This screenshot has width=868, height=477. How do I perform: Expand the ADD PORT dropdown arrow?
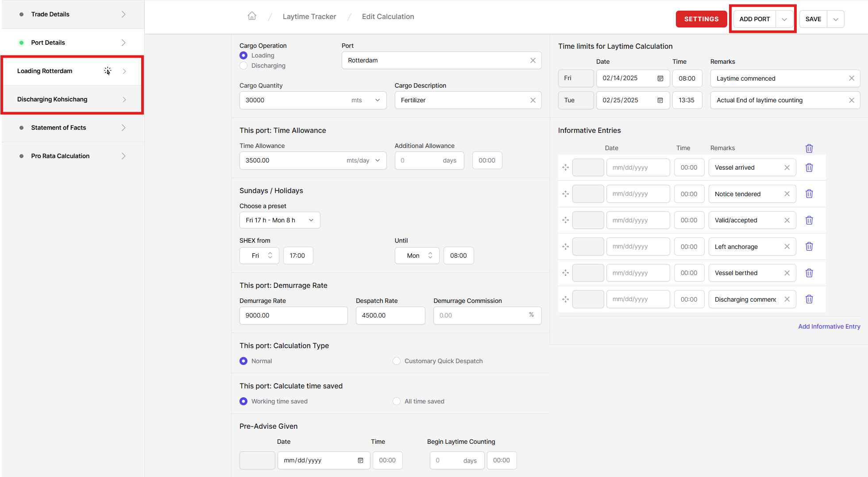[784, 19]
